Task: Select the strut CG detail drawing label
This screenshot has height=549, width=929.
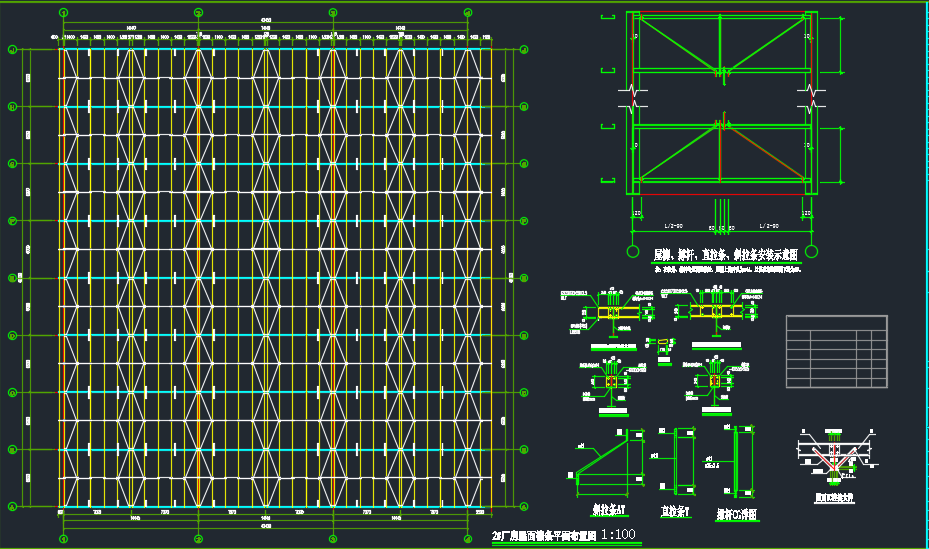Action: click(737, 514)
